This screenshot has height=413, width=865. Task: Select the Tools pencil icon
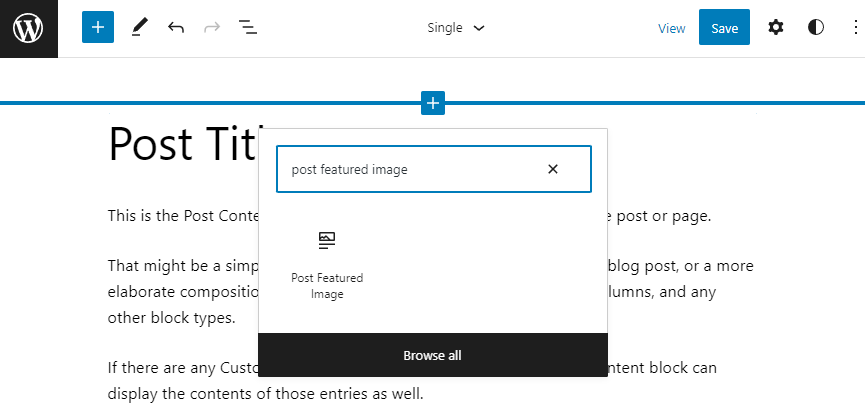pyautogui.click(x=138, y=28)
